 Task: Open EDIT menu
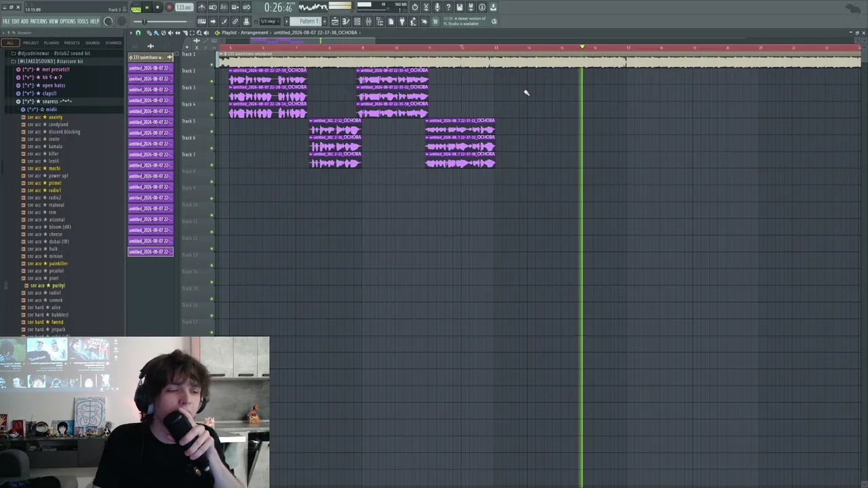pyautogui.click(x=16, y=21)
